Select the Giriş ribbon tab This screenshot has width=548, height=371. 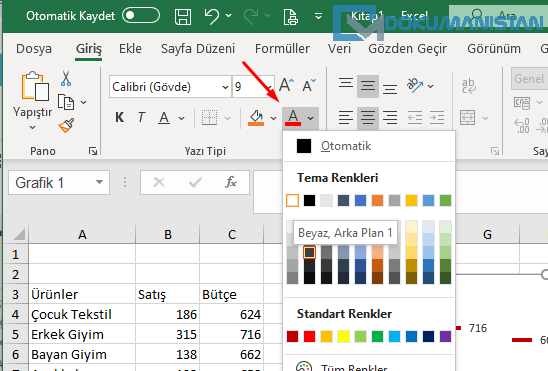point(89,49)
